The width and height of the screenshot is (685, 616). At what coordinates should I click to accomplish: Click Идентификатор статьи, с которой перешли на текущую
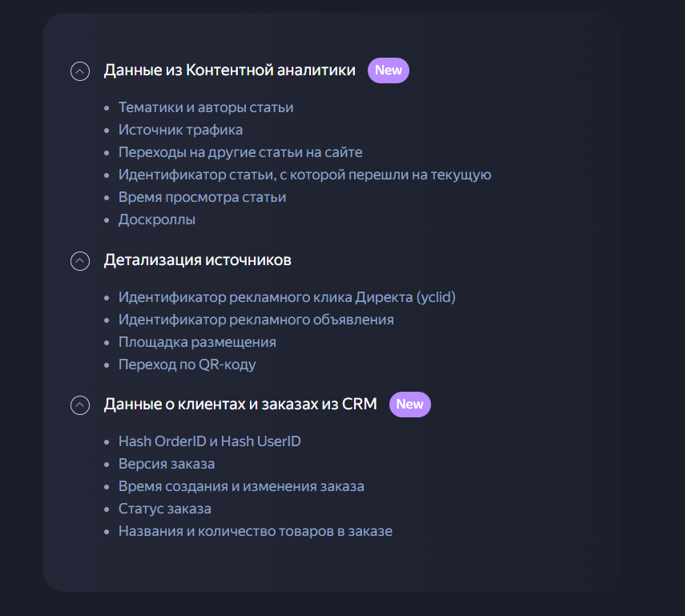pos(305,174)
